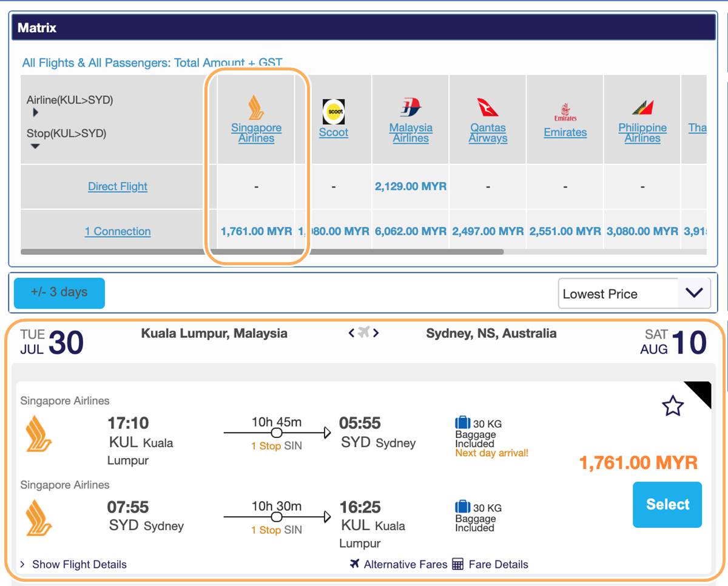This screenshot has height=586, width=728.
Task: Open the Philippine Airlines link
Action: point(642,133)
